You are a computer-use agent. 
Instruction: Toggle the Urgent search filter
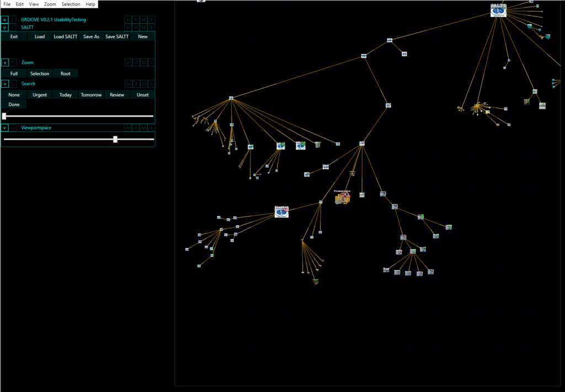click(40, 95)
